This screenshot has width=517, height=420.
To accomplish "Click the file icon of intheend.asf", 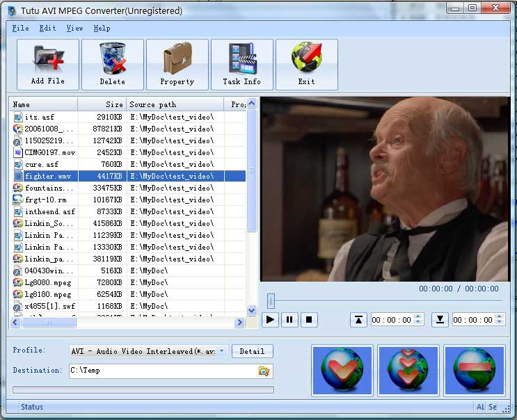I will [17, 211].
